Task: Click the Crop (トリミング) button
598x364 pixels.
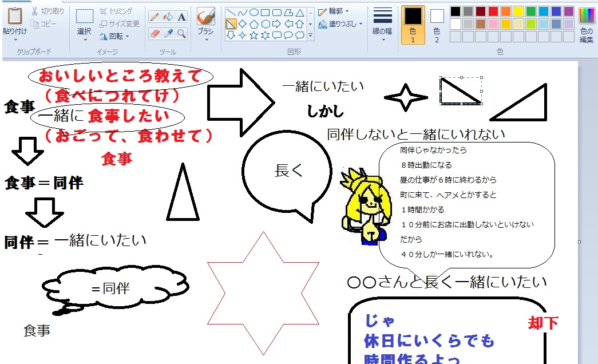Action: 116,11
